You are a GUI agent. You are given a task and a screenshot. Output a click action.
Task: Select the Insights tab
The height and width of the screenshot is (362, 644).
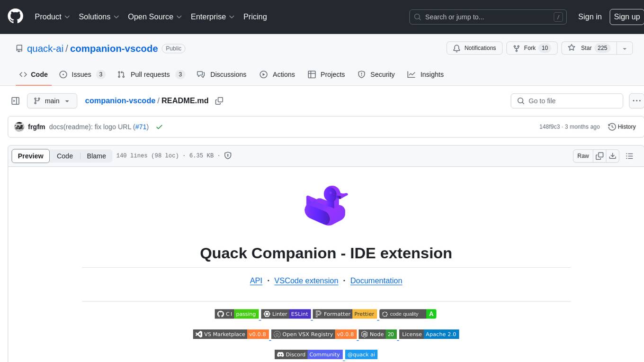coord(426,74)
